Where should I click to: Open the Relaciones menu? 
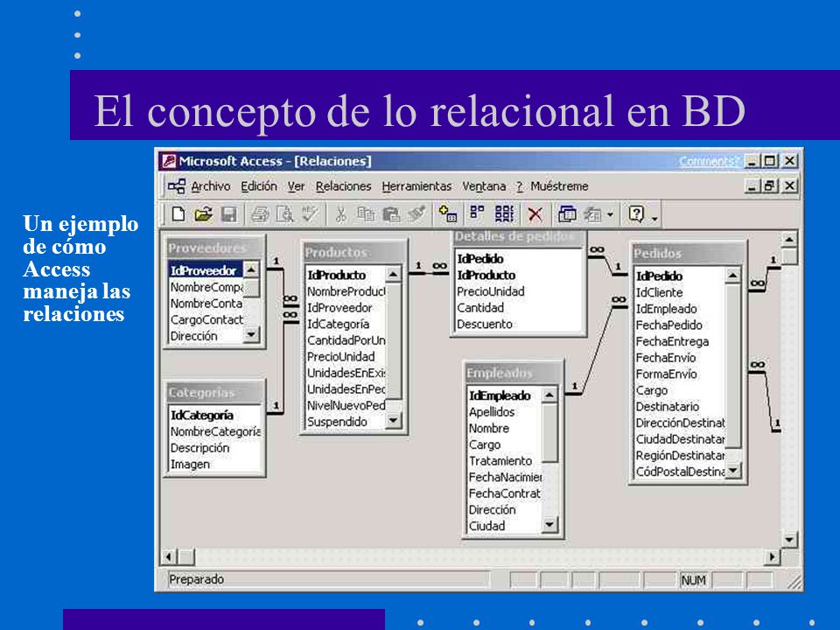pos(343,186)
